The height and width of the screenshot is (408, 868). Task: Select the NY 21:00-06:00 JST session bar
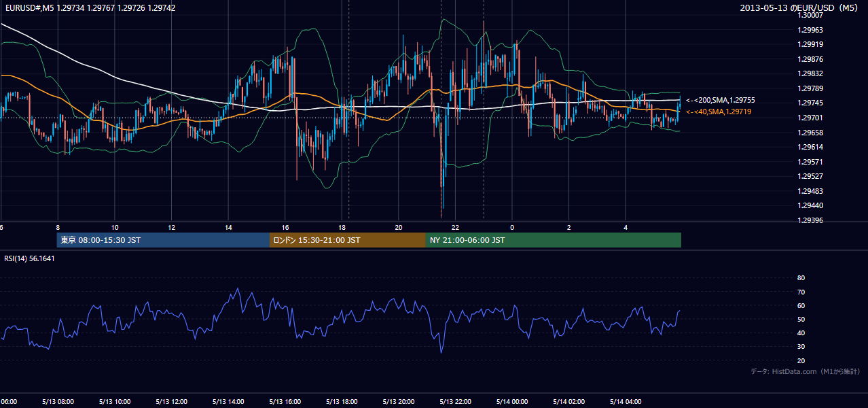point(554,240)
